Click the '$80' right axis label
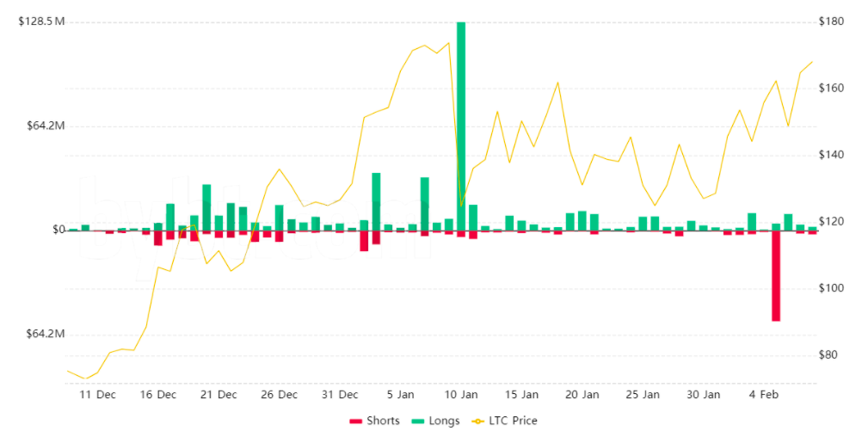Viewport: 868px width, 437px height. [x=828, y=355]
